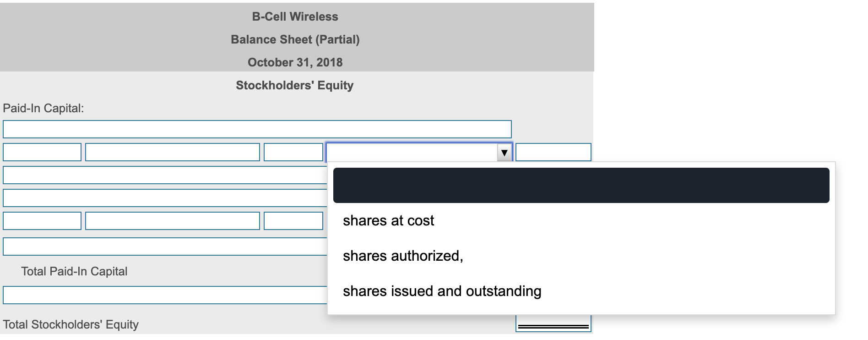Click the narrow input box on the fifth row
Image resolution: width=868 pixels, height=340 pixels.
293,220
